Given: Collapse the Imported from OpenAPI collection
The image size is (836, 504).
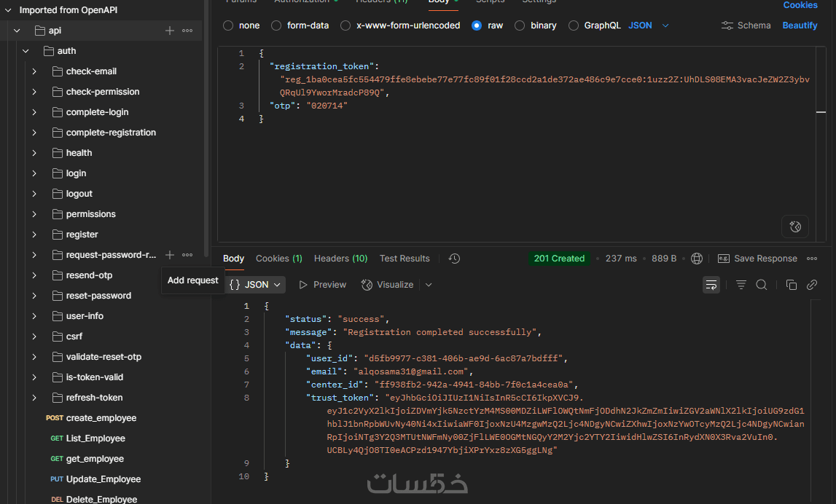Looking at the screenshot, I should pos(8,10).
